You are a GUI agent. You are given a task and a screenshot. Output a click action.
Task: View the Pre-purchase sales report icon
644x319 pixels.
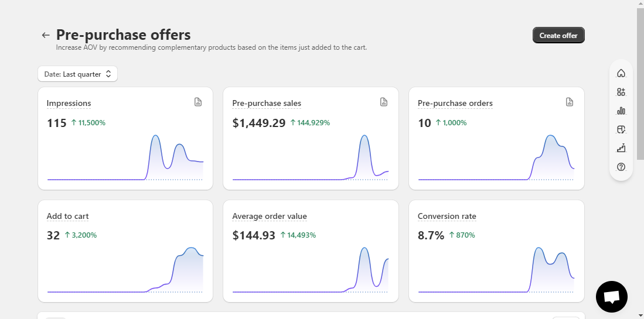pyautogui.click(x=384, y=102)
